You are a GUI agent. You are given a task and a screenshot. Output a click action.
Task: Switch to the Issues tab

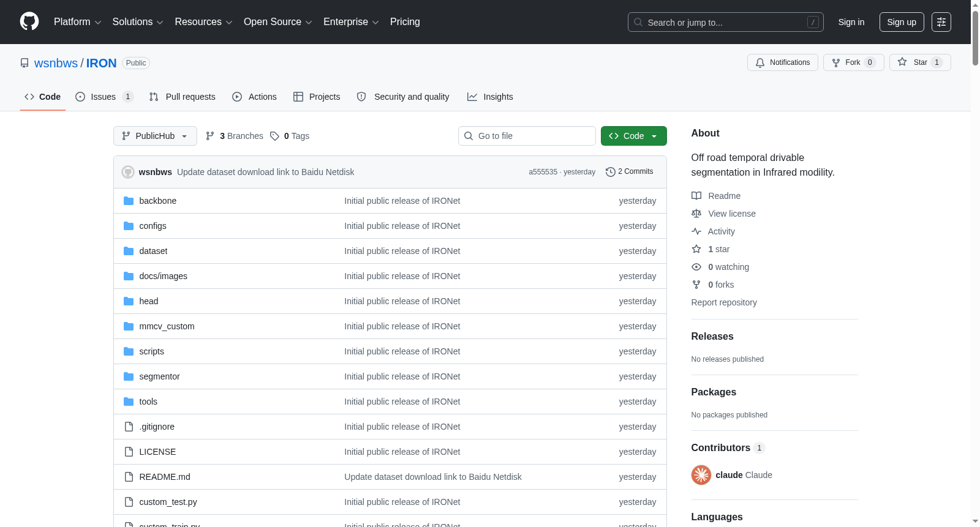(x=104, y=97)
